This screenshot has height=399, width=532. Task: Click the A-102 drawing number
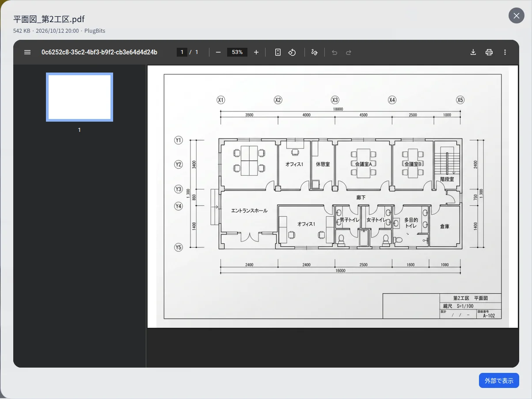[x=489, y=316]
